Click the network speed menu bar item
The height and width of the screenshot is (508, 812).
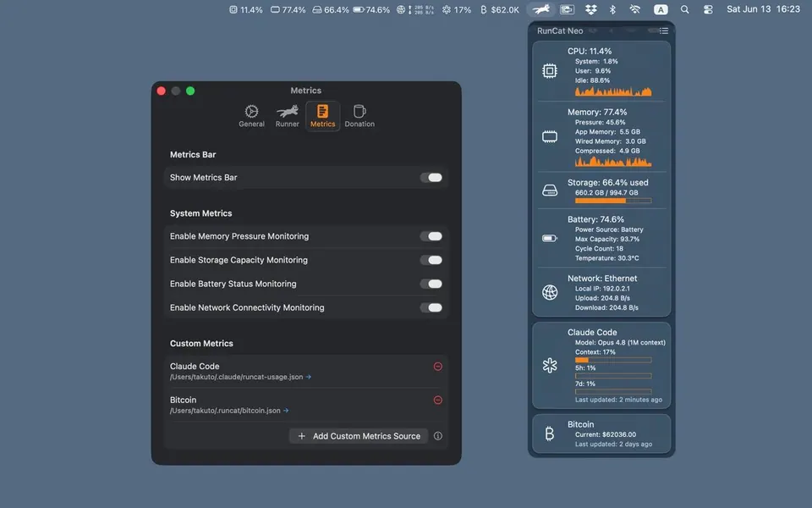[x=415, y=9]
